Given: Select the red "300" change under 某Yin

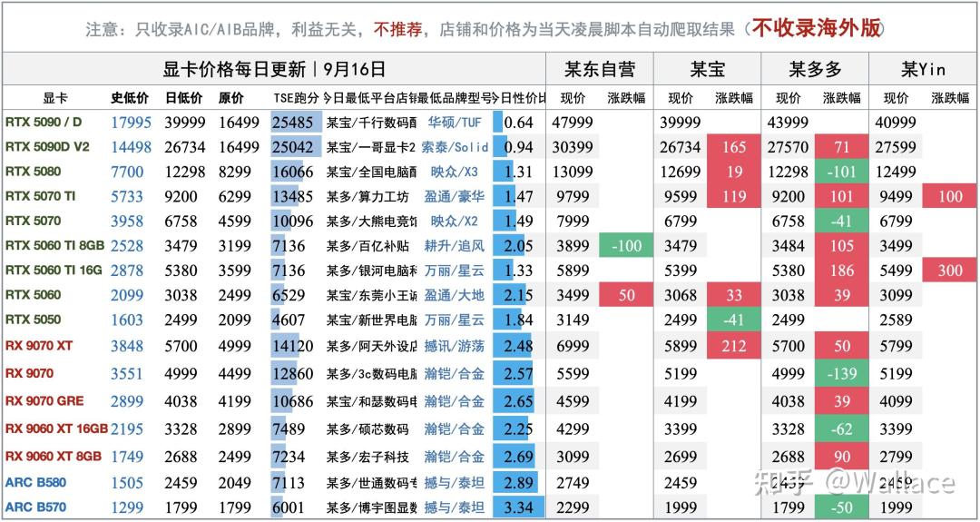Looking at the screenshot, I should pos(950,270).
